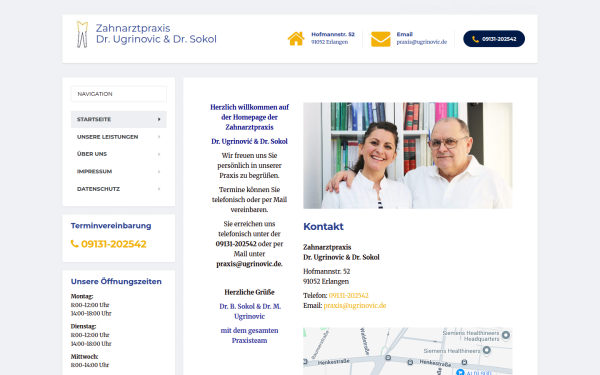Expand Startseite menu arrow
The width and height of the screenshot is (600, 375).
click(159, 119)
